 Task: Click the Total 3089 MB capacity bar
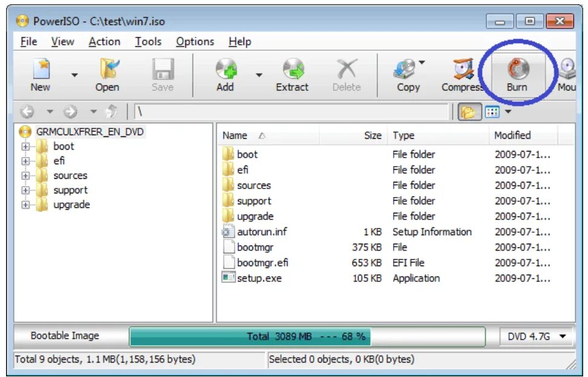307,336
